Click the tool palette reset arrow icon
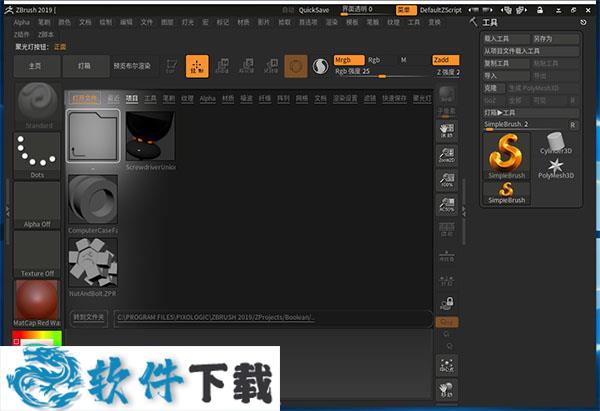The height and width of the screenshot is (411, 600). 583,23
